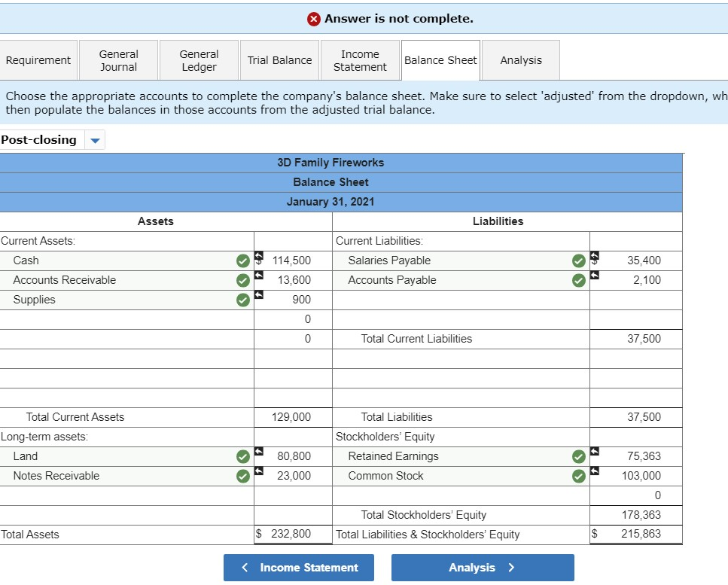Click the undo arrow icon beside 900
This screenshot has height=585, width=728.
(259, 295)
